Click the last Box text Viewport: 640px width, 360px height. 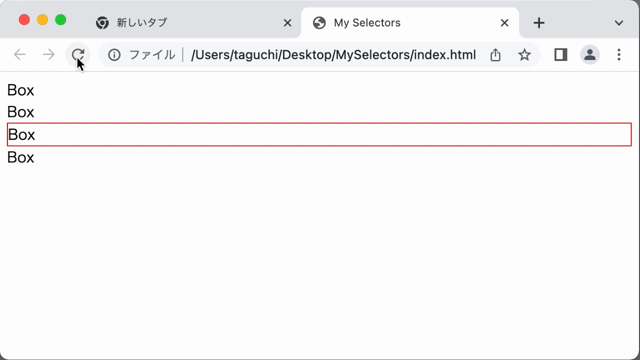point(20,158)
